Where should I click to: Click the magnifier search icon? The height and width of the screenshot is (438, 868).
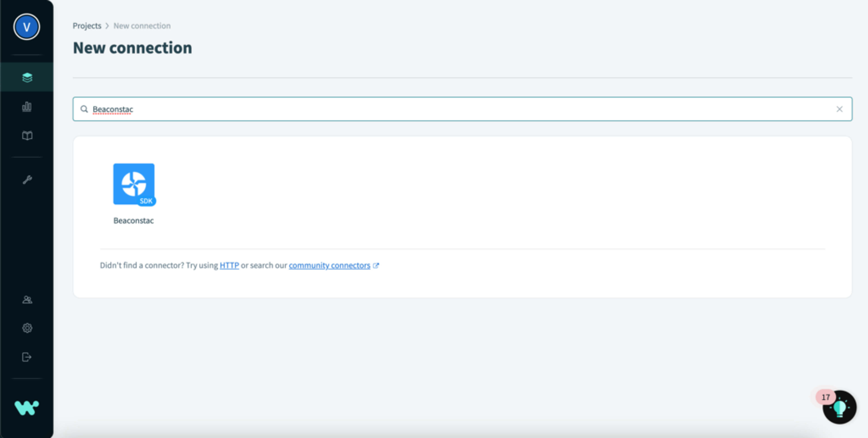tap(84, 109)
